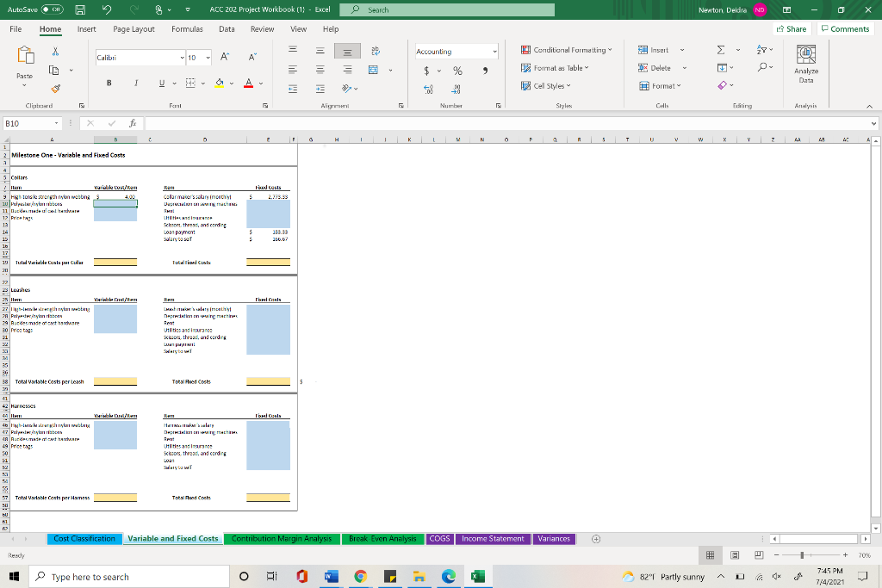Toggle italic formatting
The width and height of the screenshot is (882, 588).
pos(135,84)
